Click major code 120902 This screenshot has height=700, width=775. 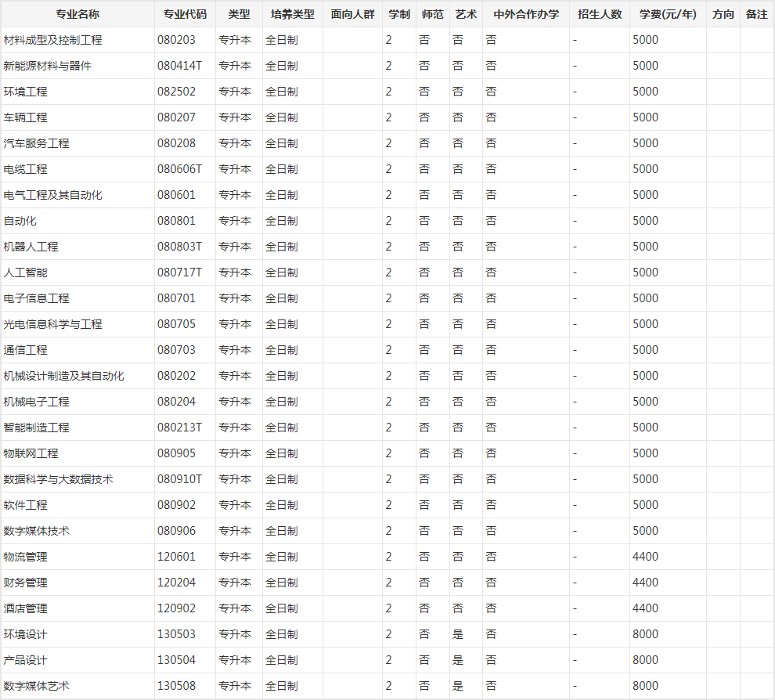(x=176, y=608)
